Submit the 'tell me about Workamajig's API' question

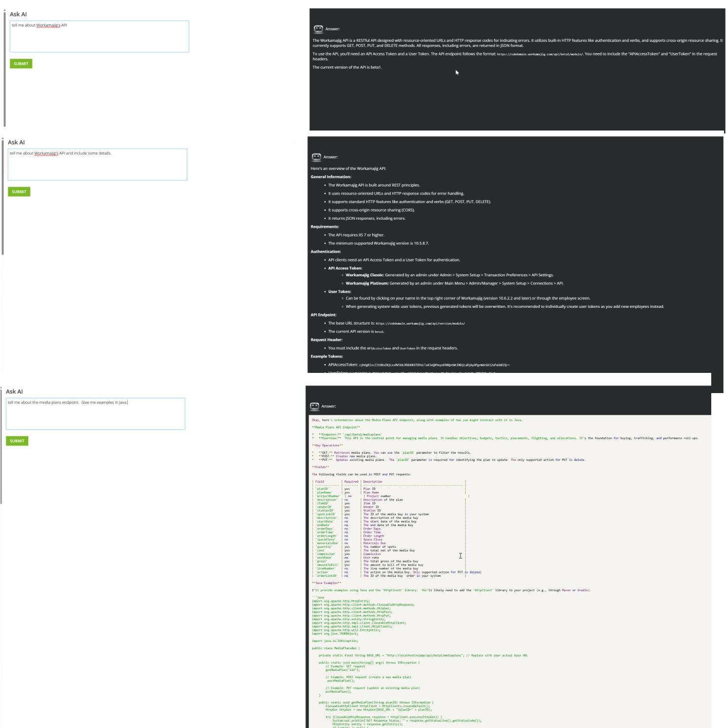point(21,64)
